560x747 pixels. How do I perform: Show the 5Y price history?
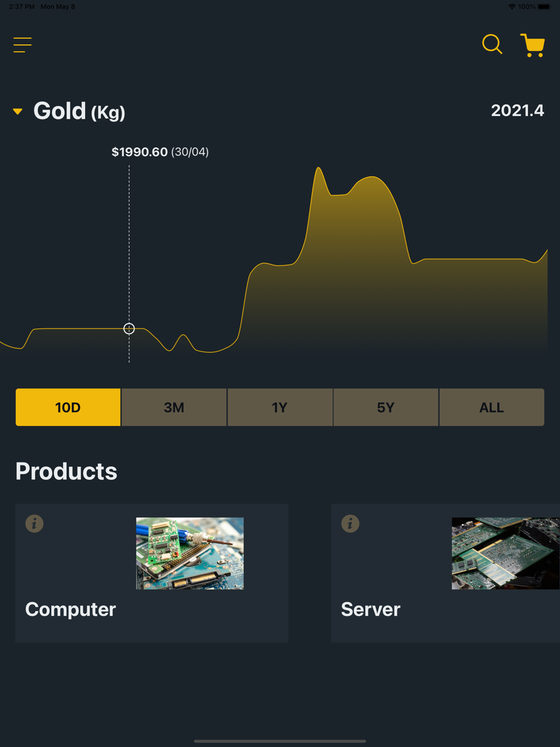385,407
